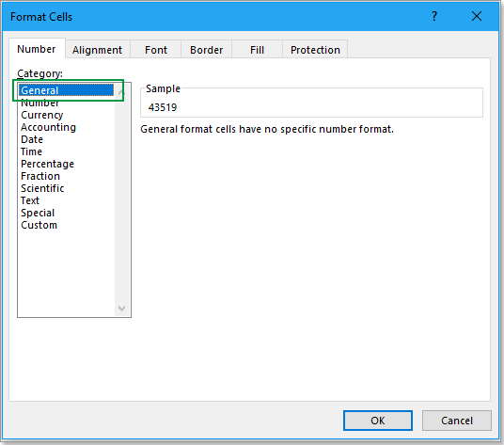This screenshot has width=504, height=445.
Task: Select the Accounting category
Action: 49,127
